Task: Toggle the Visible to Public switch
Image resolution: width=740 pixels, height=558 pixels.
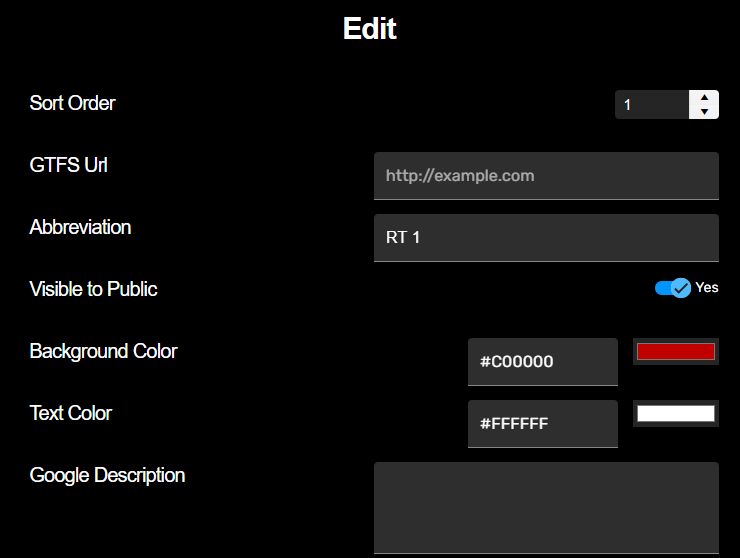Action: (x=672, y=288)
